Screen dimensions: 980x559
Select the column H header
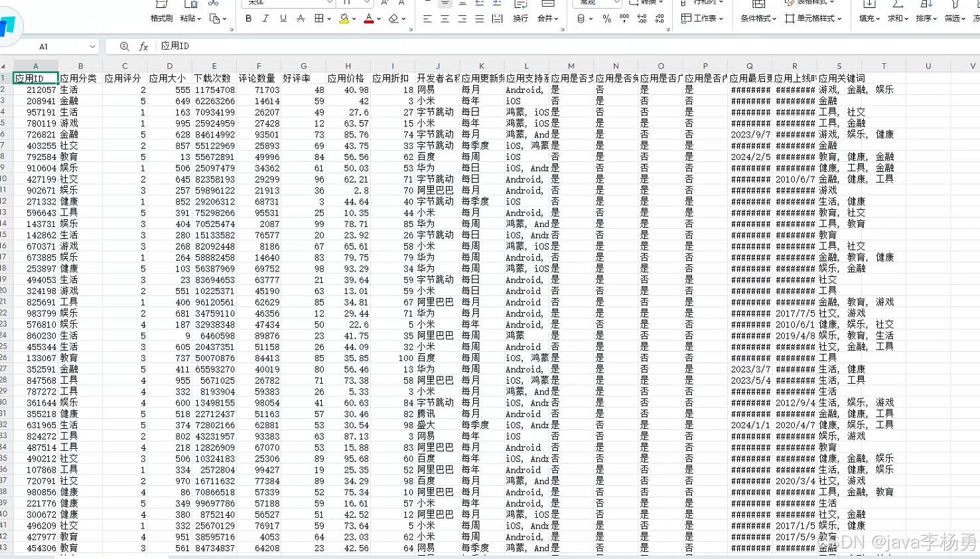click(x=348, y=66)
